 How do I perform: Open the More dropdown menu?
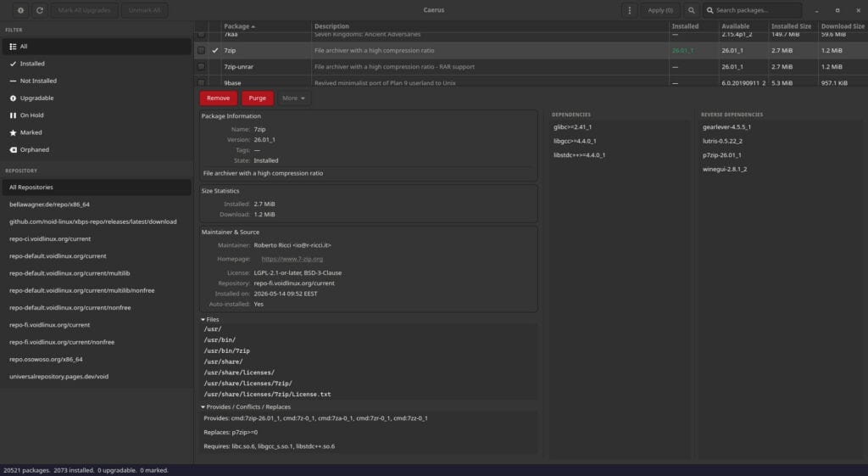[x=293, y=98]
